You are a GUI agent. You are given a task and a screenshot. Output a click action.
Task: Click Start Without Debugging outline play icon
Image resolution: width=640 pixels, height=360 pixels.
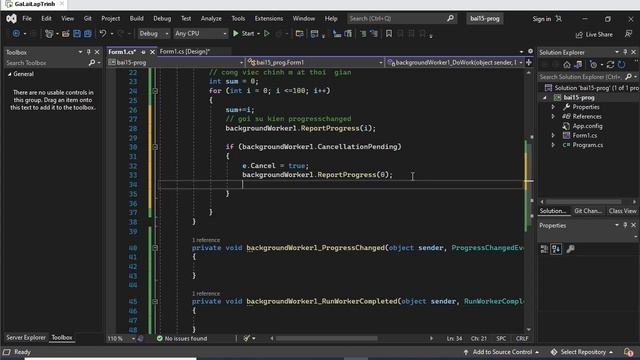(267, 33)
